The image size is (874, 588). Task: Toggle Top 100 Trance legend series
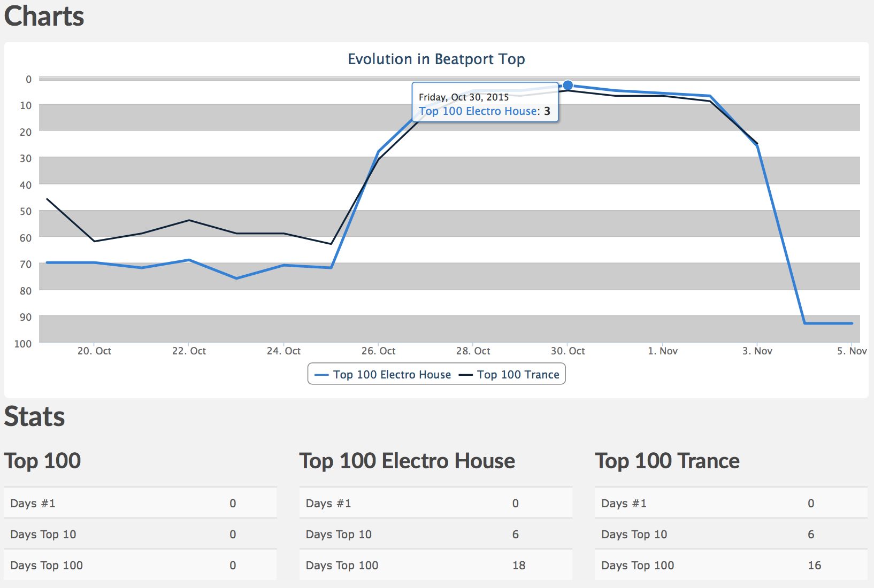(x=509, y=375)
